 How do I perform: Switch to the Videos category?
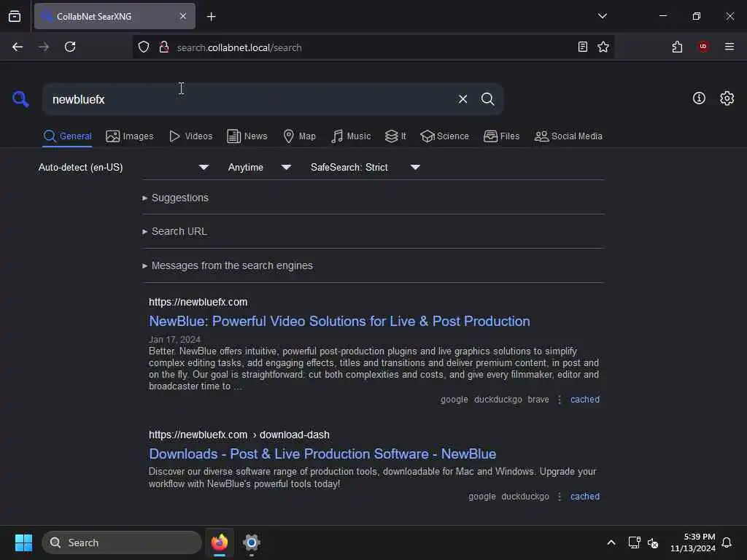[x=190, y=136]
